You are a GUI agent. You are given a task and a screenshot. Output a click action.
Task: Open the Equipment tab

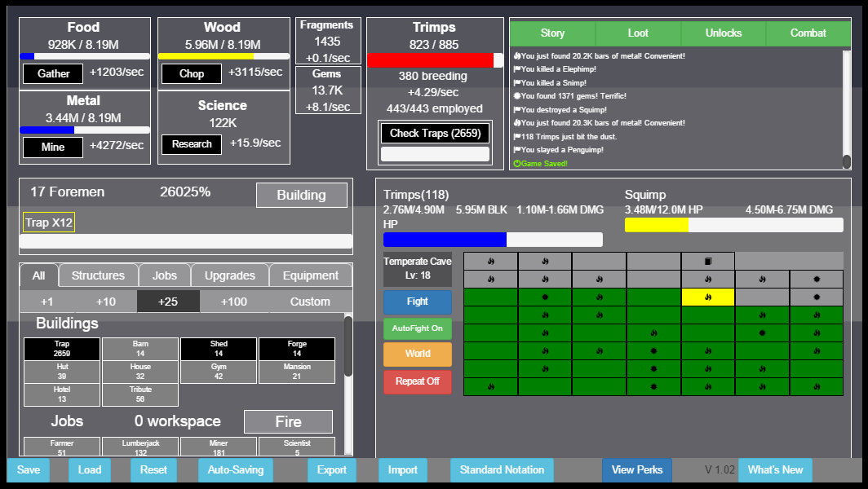tap(310, 275)
